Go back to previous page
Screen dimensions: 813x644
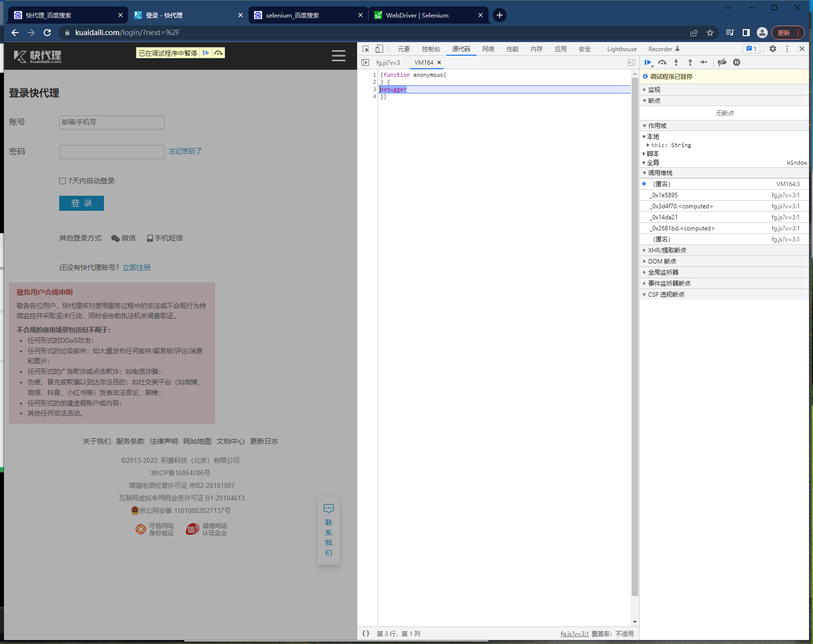pos(15,33)
